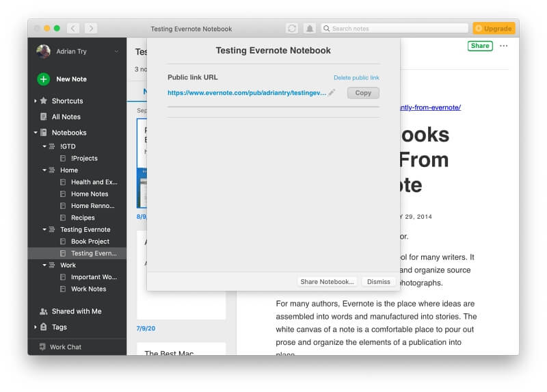Collapse the Home stack
The height and width of the screenshot is (392, 547).
[44, 170]
